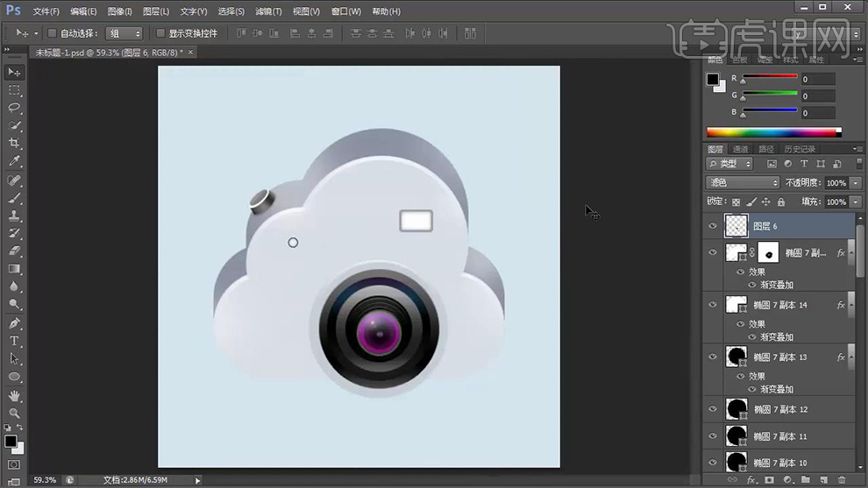Viewport: 868px width, 488px height.
Task: Select the Path Selection tool
Action: (14, 358)
